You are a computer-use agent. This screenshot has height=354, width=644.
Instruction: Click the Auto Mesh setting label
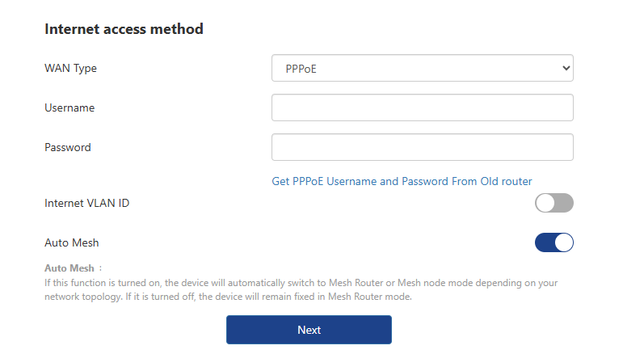point(72,242)
